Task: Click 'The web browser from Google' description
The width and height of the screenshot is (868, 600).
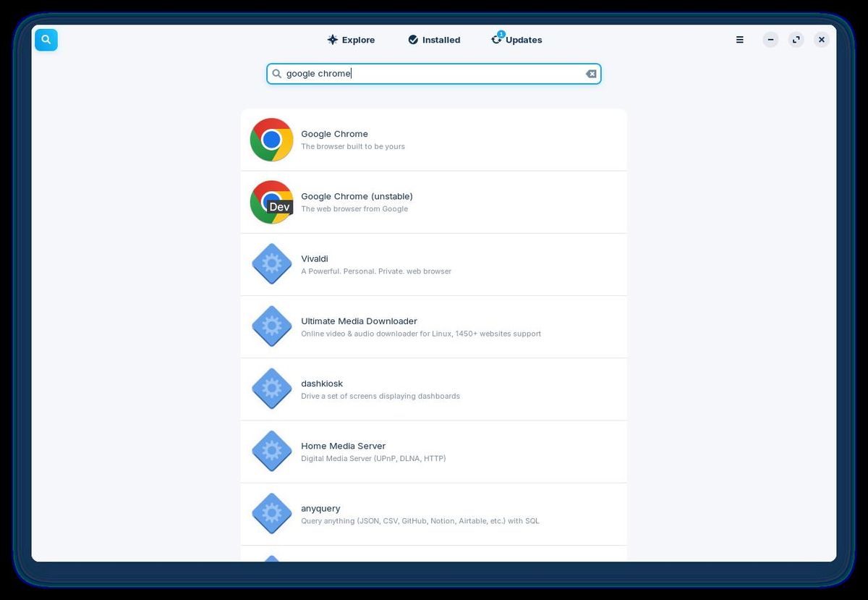Action: click(x=354, y=208)
